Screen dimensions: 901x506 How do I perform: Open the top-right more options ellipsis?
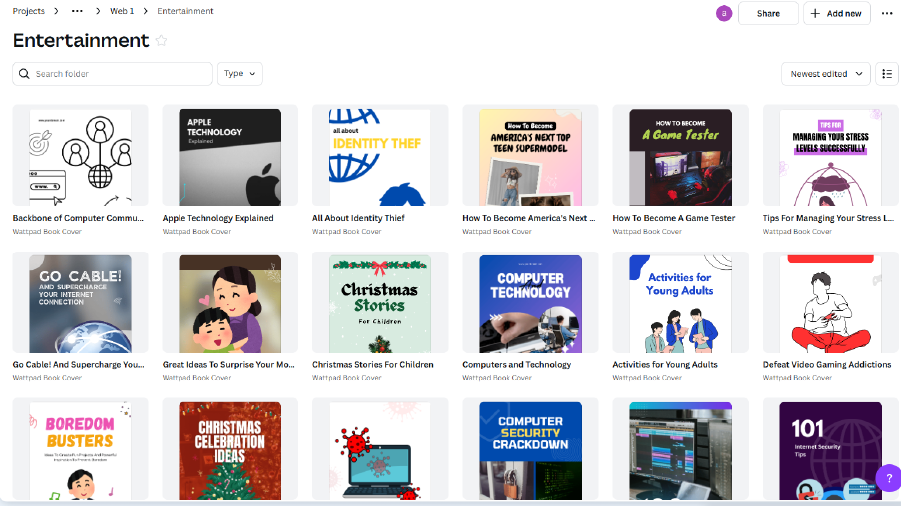pyautogui.click(x=886, y=13)
